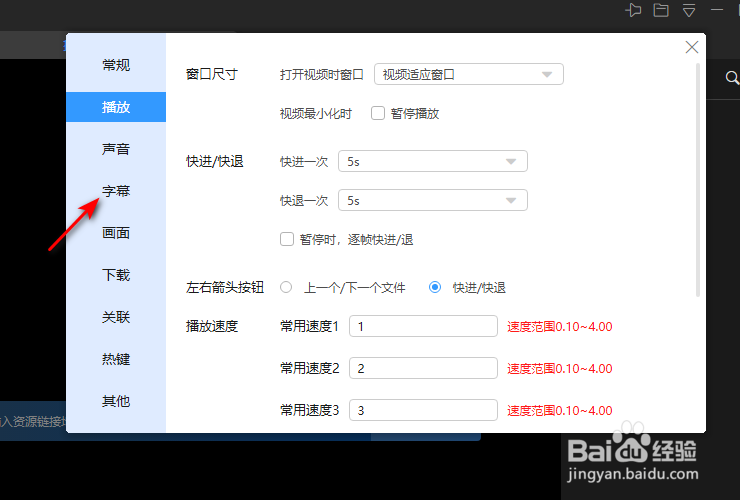Click speed range hint beside 常用速度2
This screenshot has width=740, height=500.
[560, 369]
